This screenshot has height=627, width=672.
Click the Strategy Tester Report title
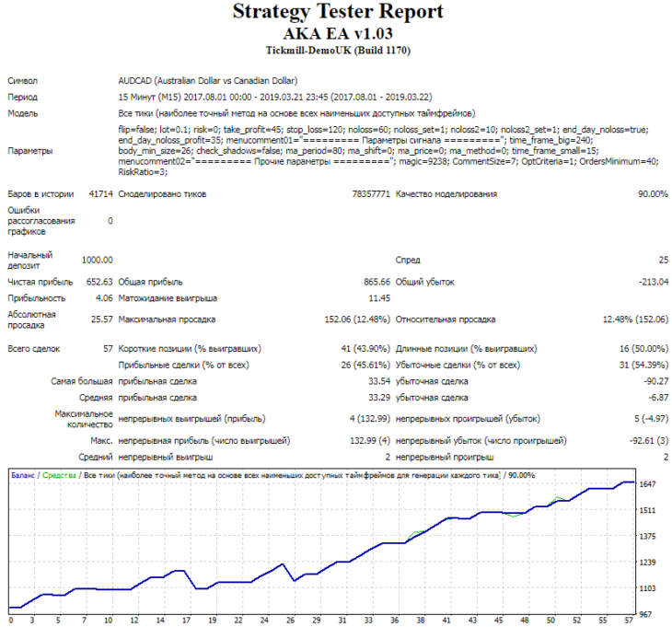pos(338,12)
